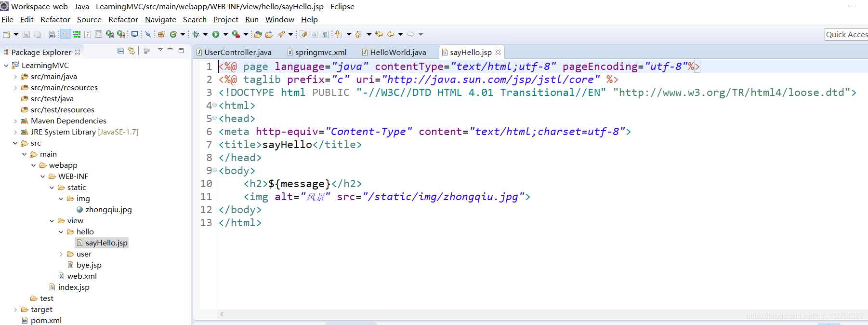Switch to UserController.java tab
868x325 pixels.
point(234,52)
